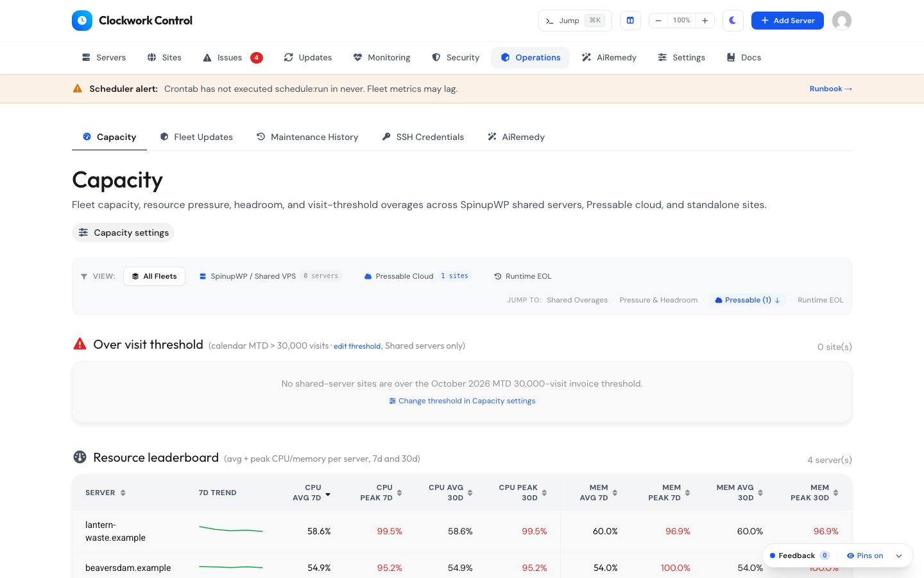The width and height of the screenshot is (924, 578).
Task: Zoom in with the plus icon
Action: click(x=705, y=21)
